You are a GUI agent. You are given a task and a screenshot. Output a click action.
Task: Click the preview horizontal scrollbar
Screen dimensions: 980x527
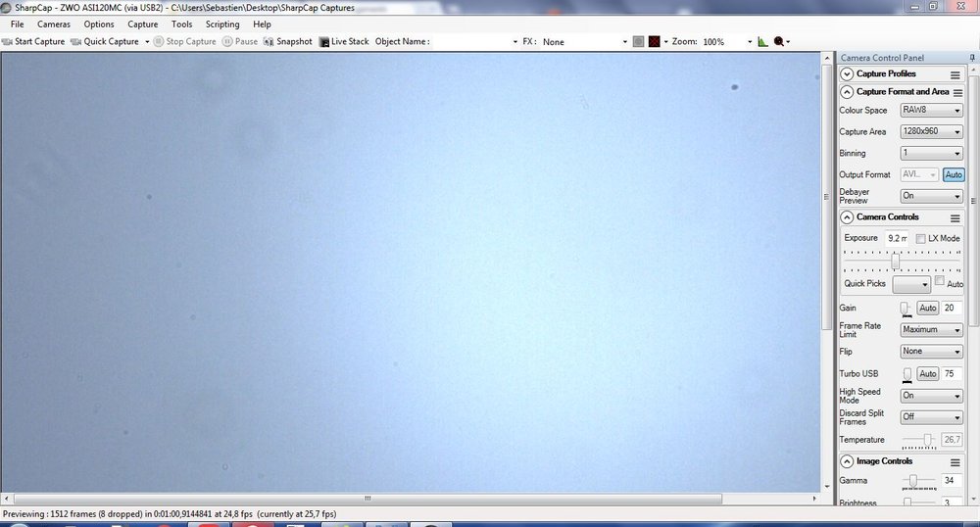tap(367, 499)
